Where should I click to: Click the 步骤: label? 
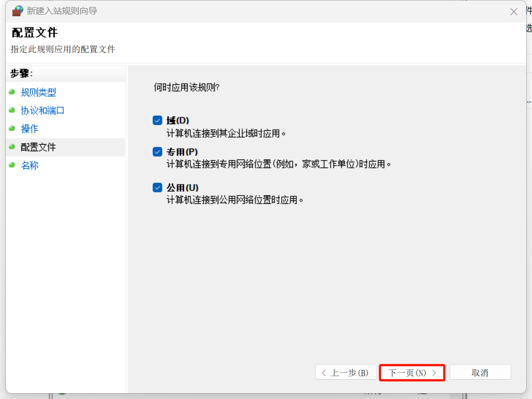(22, 73)
